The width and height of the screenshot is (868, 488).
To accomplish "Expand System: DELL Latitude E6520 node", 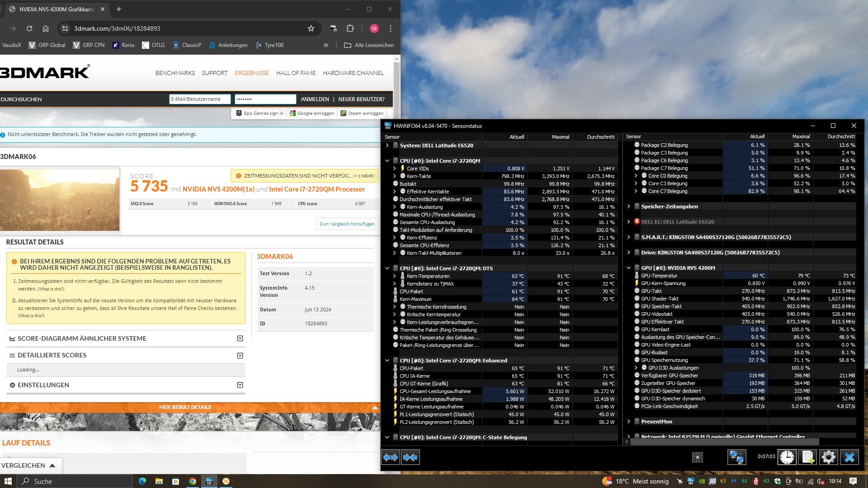I will point(387,145).
